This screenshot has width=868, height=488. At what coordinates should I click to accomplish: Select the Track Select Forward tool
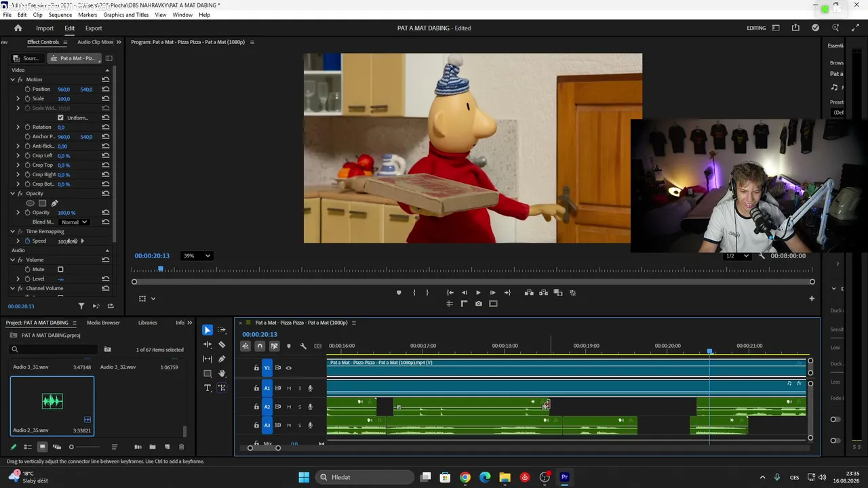click(222, 330)
